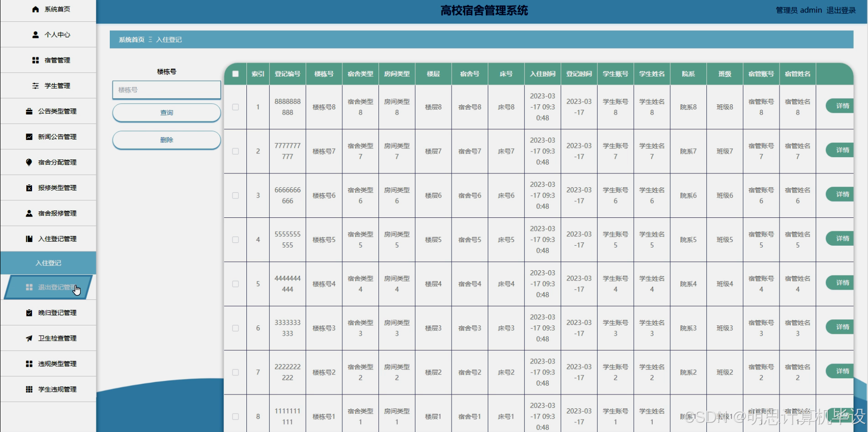
Task: Toggle the select-all checkbox in table header
Action: click(235, 74)
